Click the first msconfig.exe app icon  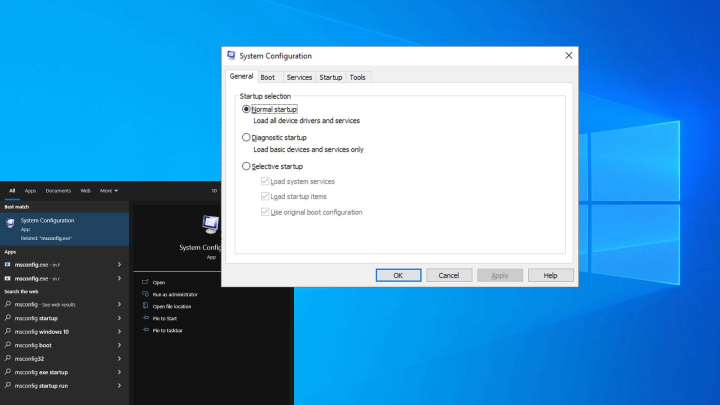coord(7,264)
